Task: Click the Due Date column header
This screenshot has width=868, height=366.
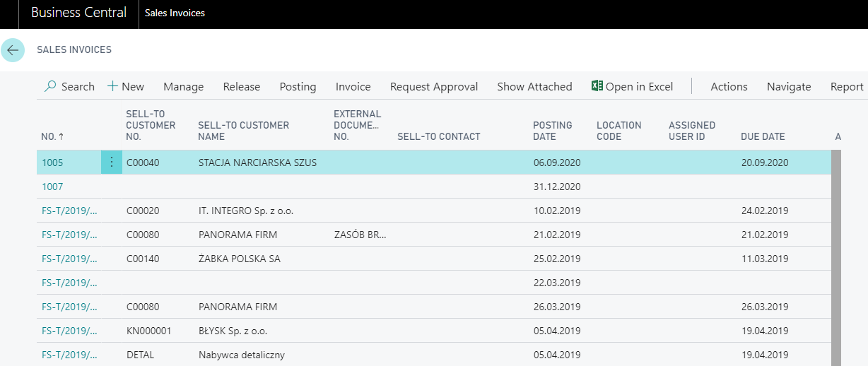Action: [763, 136]
